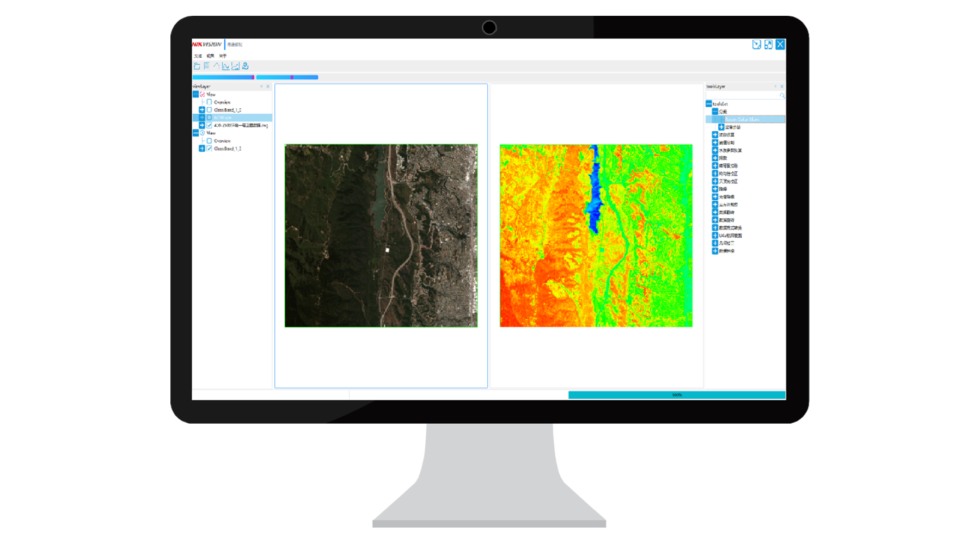
Task: Enable the Overview checkbox under the first View
Action: click(x=209, y=102)
